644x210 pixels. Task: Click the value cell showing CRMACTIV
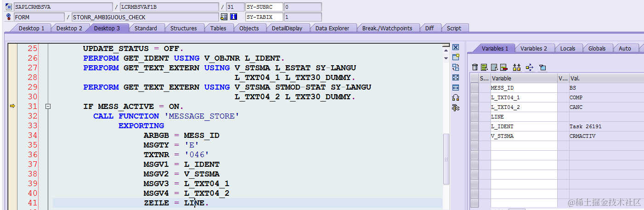606,136
